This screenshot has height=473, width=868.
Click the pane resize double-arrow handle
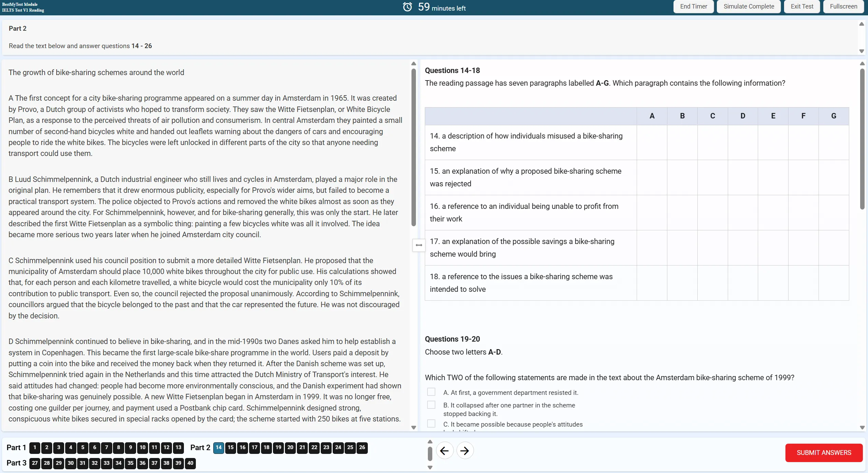(x=419, y=245)
